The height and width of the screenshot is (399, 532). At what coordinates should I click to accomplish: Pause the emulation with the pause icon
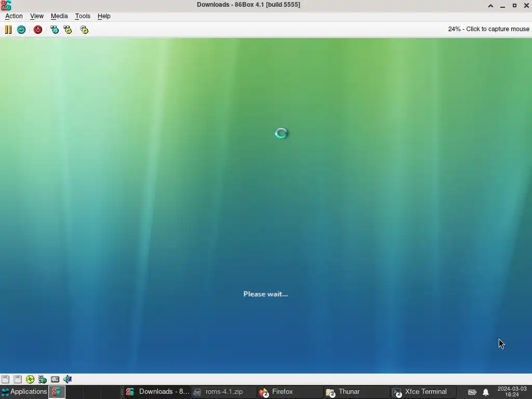click(8, 30)
